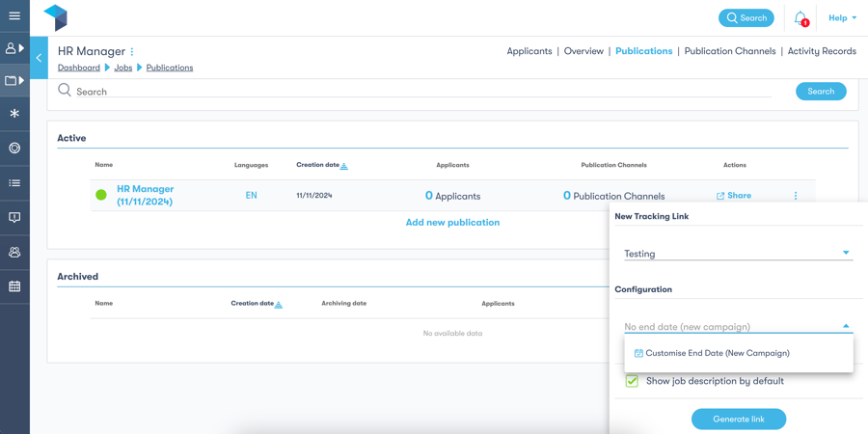Go to Jobs breadcrumb
868x434 pixels.
tap(122, 68)
